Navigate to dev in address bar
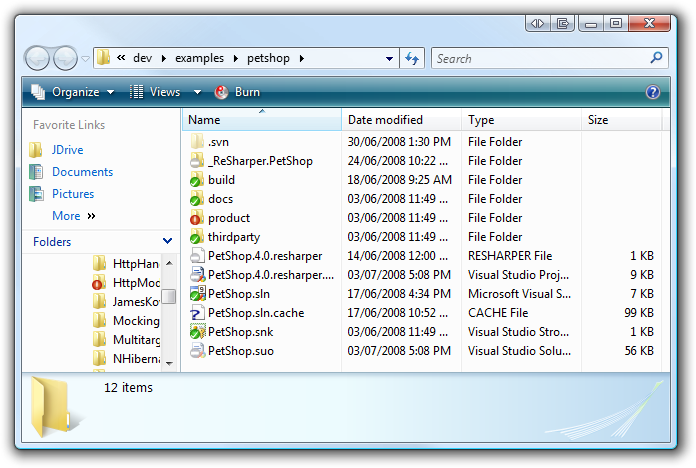The width and height of the screenshot is (696, 468). (142, 58)
